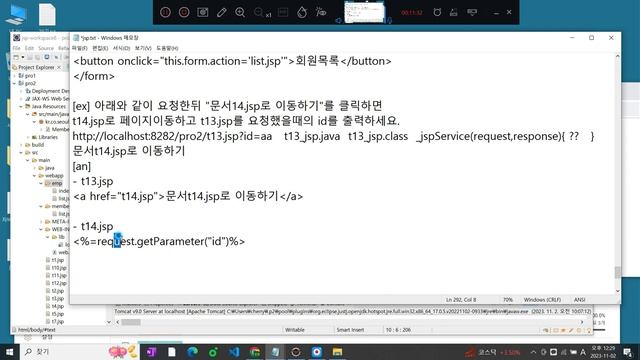The image size is (640, 360).
Task: Close the Project Explorer view tab
Action: (59, 67)
